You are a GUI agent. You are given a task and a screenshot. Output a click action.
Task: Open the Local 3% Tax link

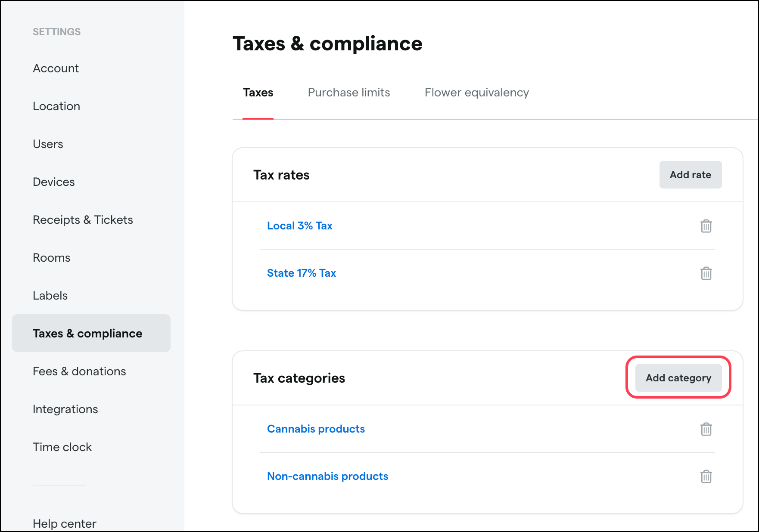coord(300,226)
